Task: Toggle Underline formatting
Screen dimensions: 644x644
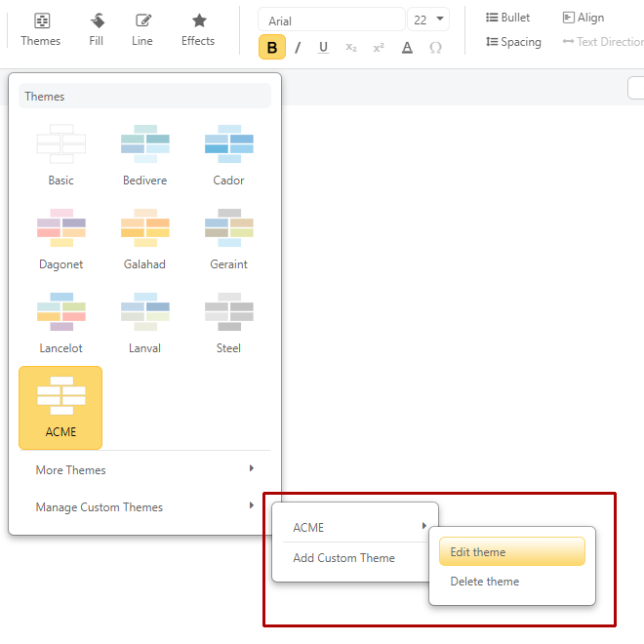Action: point(323,48)
